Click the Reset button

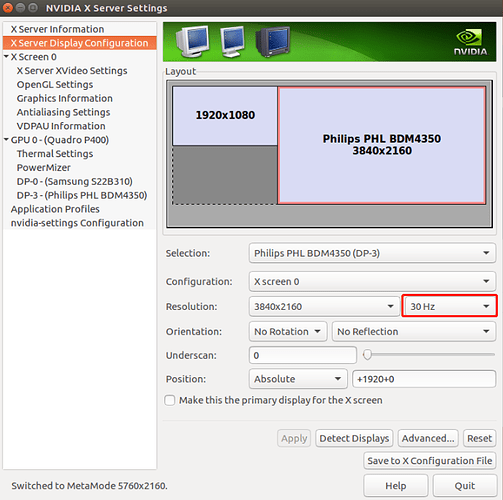click(479, 438)
